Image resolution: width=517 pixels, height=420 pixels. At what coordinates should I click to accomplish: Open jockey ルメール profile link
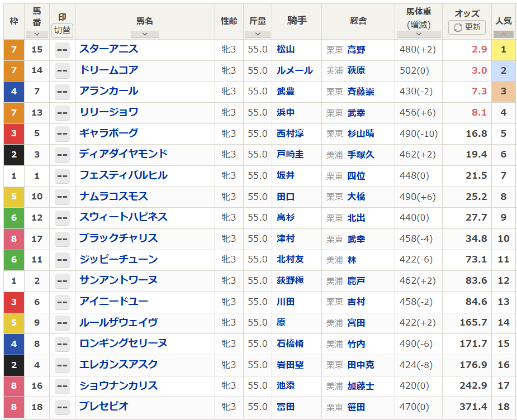pos(295,70)
